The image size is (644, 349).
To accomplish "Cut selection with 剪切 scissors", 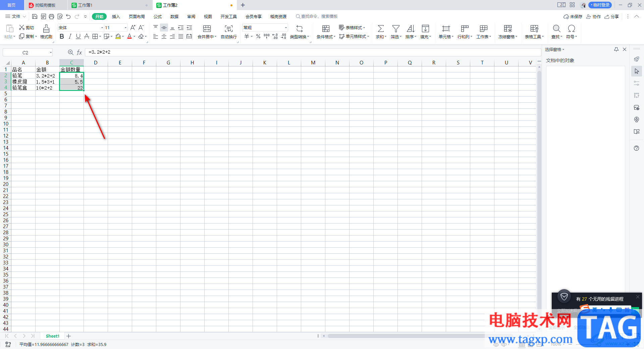I will (x=26, y=28).
